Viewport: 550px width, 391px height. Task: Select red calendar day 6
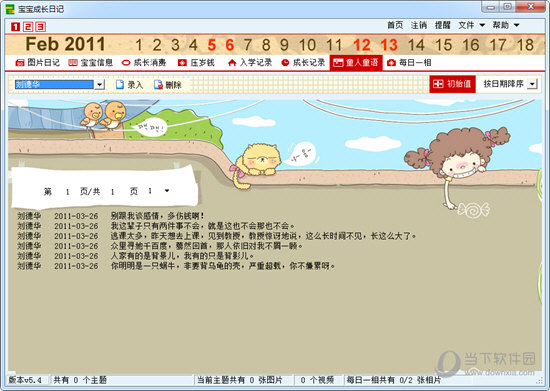230,45
